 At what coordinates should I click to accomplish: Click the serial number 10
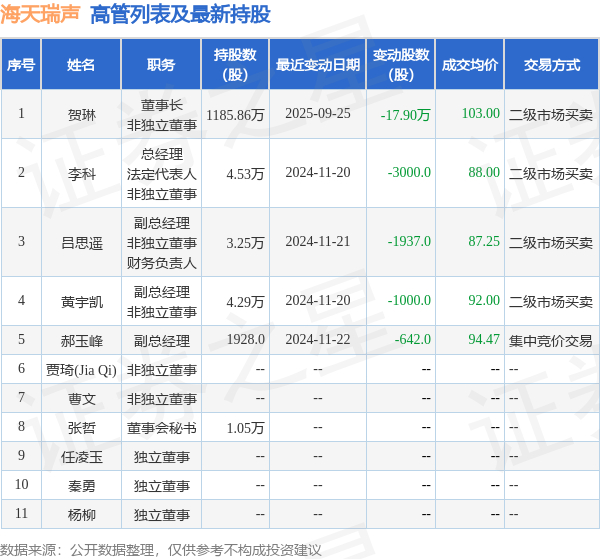pos(21,484)
